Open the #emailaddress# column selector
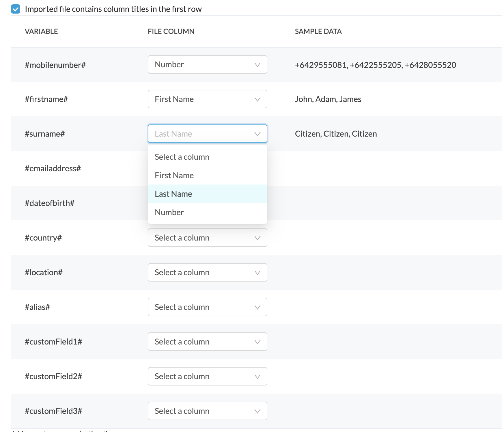The height and width of the screenshot is (432, 504). [207, 168]
